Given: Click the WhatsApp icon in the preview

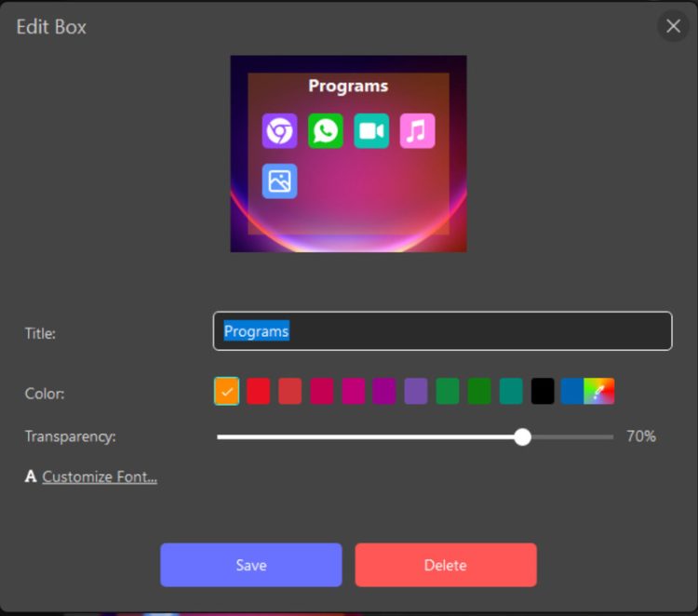Looking at the screenshot, I should pyautogui.click(x=326, y=131).
